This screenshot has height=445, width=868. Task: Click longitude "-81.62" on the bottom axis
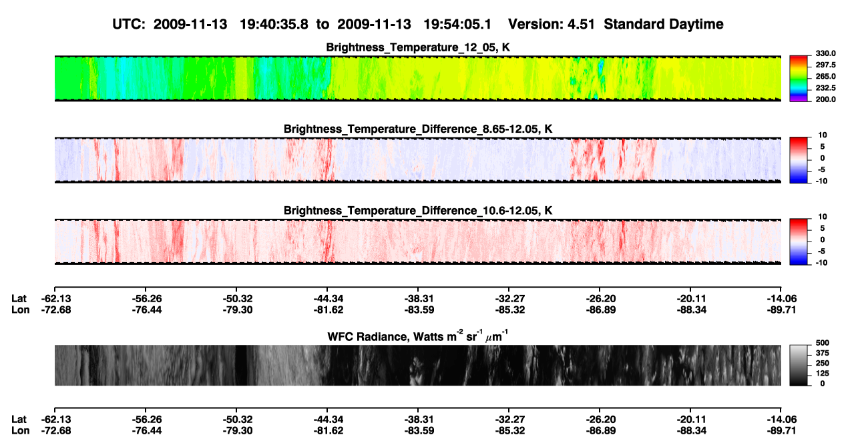pyautogui.click(x=327, y=430)
